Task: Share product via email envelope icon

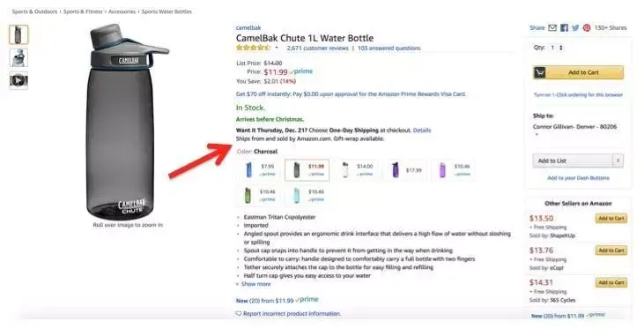Action: 552,28
